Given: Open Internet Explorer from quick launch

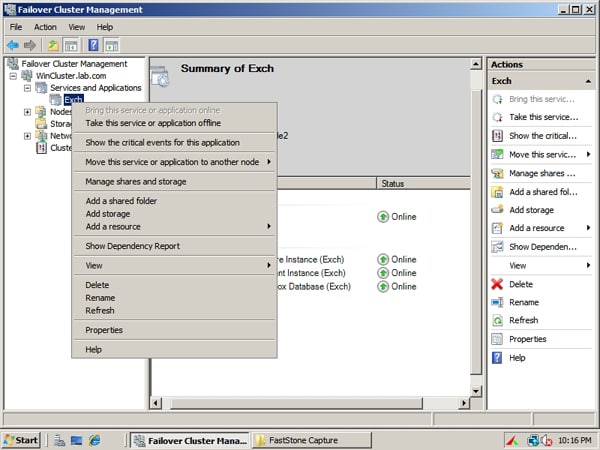Looking at the screenshot, I should tap(94, 440).
